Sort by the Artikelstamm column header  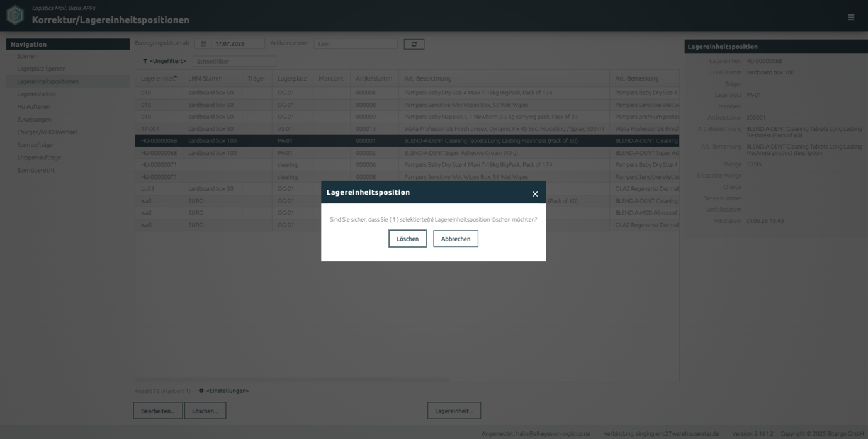(x=375, y=78)
